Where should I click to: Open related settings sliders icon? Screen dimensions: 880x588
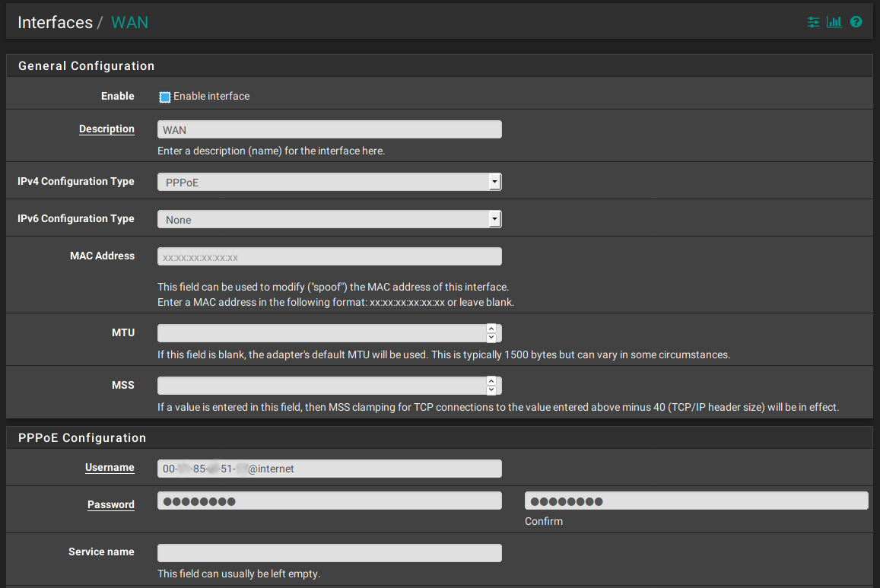tap(814, 22)
